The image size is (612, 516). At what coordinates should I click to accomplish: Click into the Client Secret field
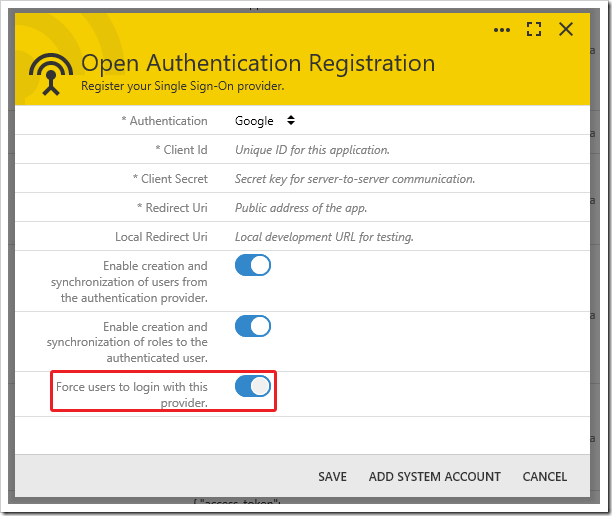click(400, 179)
